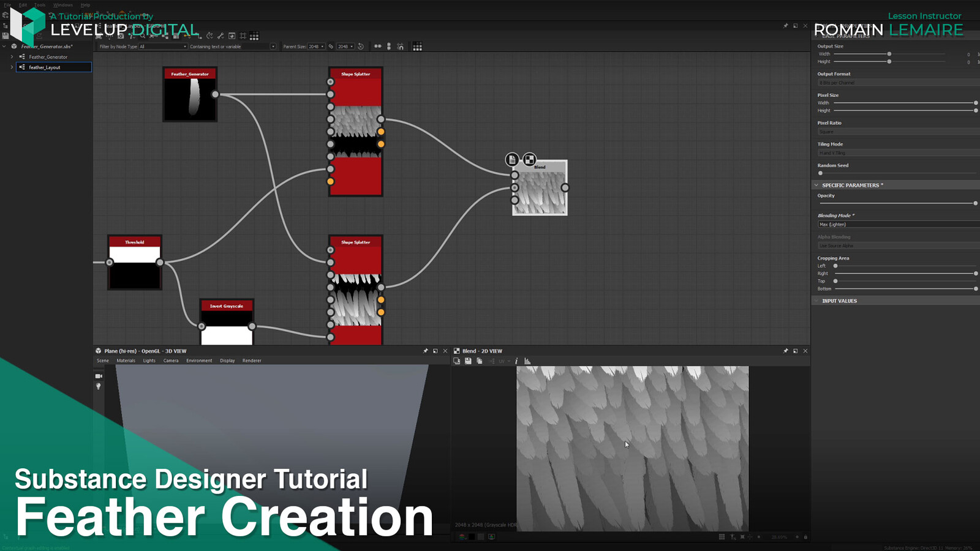This screenshot has height=551, width=980.
Task: Pin the 2D View panel
Action: [x=785, y=351]
